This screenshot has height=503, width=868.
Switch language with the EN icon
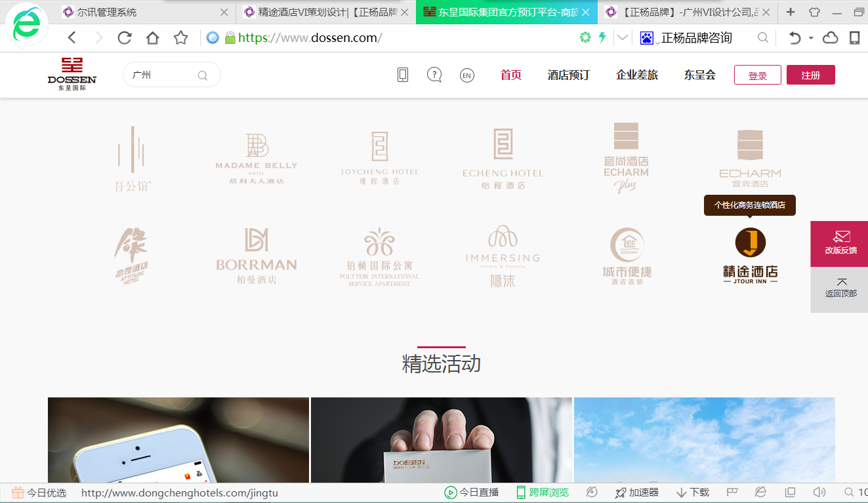(466, 75)
